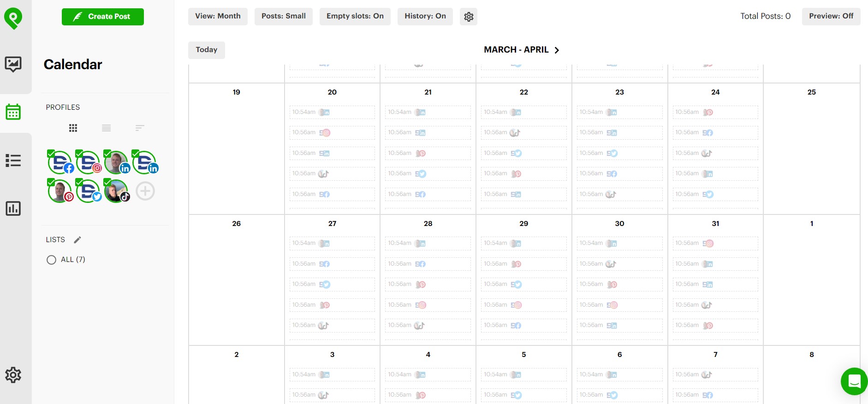Viewport: 868px width, 404px height.
Task: Deselect the Facebook profile checkbox
Action: tap(51, 154)
